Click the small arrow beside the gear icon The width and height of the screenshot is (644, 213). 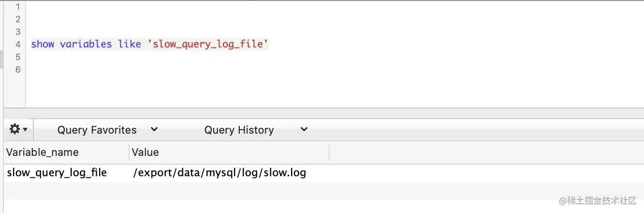pyautogui.click(x=25, y=130)
